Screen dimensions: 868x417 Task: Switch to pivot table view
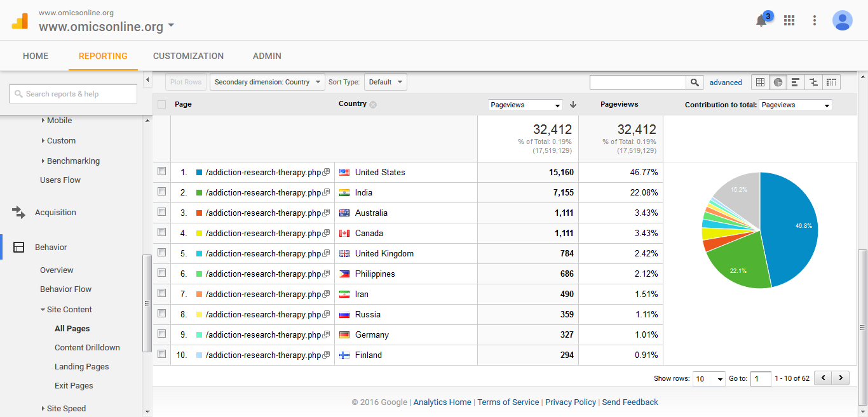click(x=831, y=83)
